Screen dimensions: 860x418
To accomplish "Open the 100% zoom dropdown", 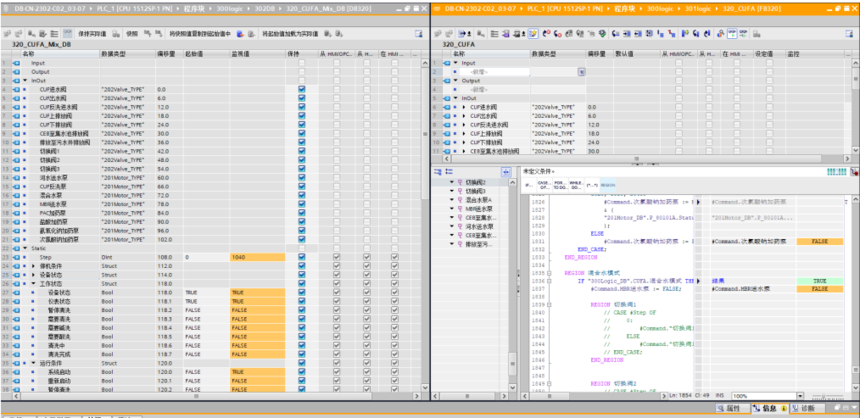I will click(800, 396).
